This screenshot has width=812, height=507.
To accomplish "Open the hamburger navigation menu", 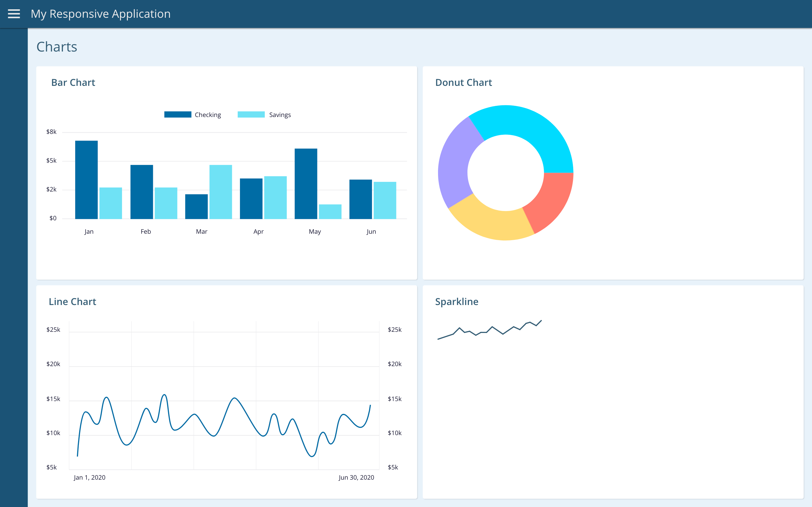I will pos(14,14).
